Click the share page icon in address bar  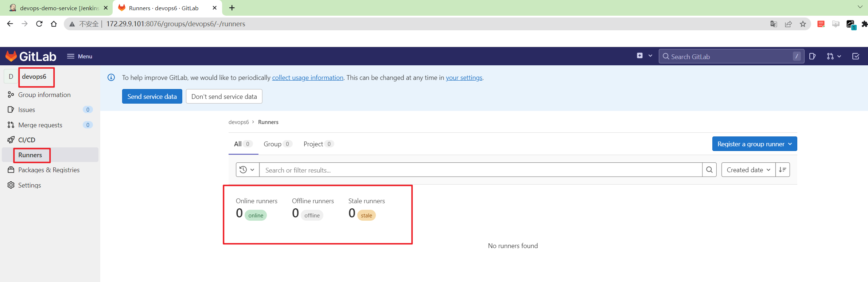point(788,24)
